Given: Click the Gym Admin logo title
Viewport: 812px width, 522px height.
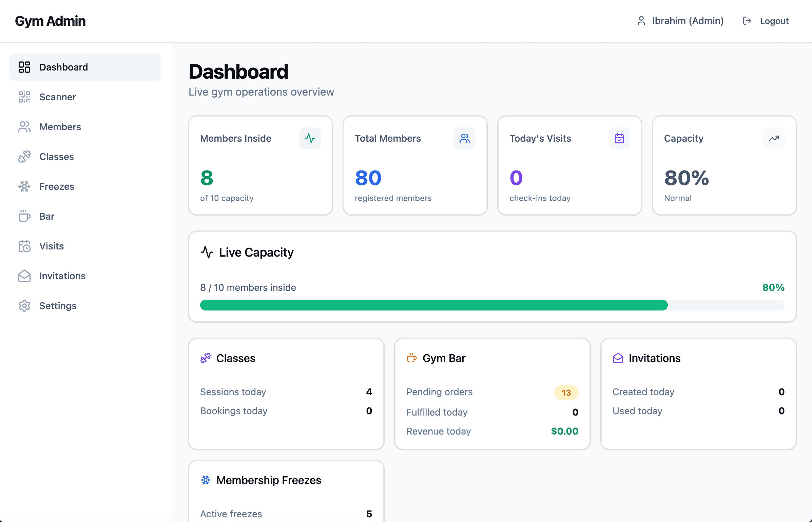Looking at the screenshot, I should coord(50,21).
